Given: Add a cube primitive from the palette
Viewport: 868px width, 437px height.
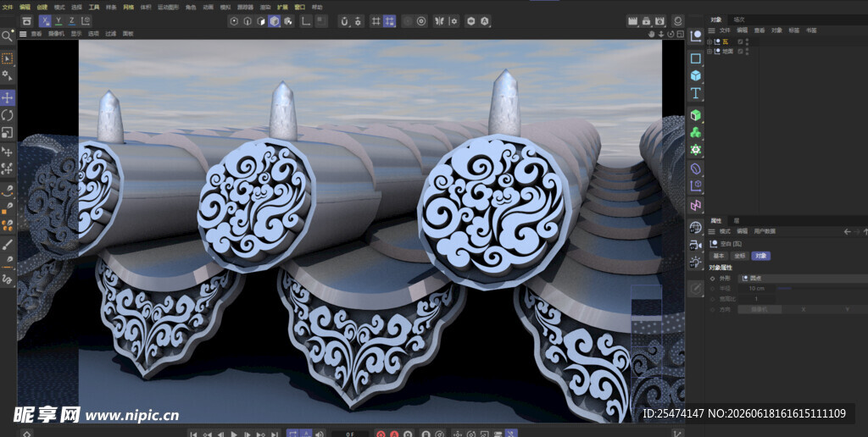Looking at the screenshot, I should click(696, 75).
